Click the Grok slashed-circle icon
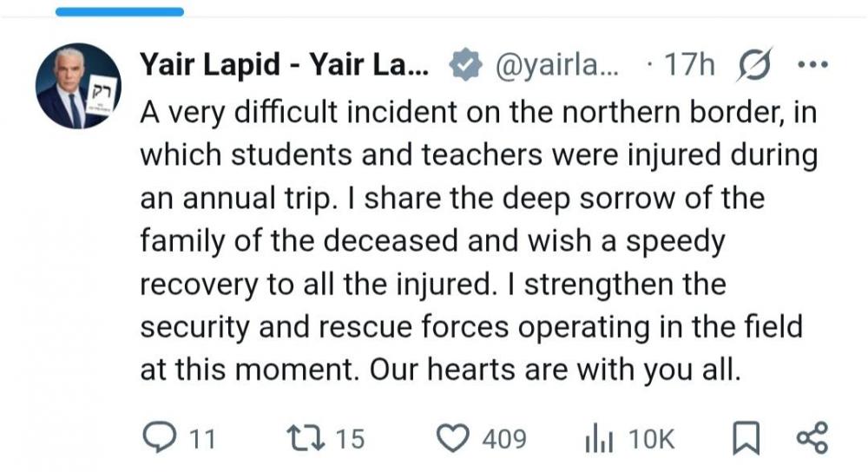This screenshot has width=868, height=472. tap(753, 65)
